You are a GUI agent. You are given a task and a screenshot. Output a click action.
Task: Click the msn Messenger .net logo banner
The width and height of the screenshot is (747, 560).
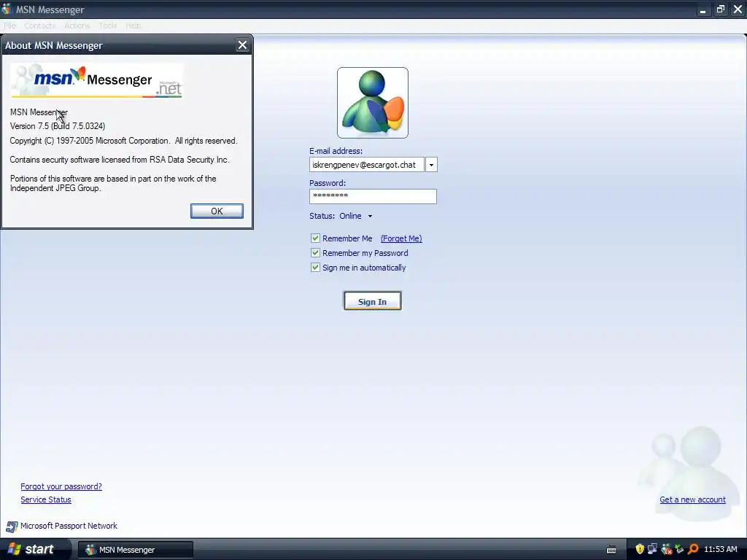click(97, 80)
